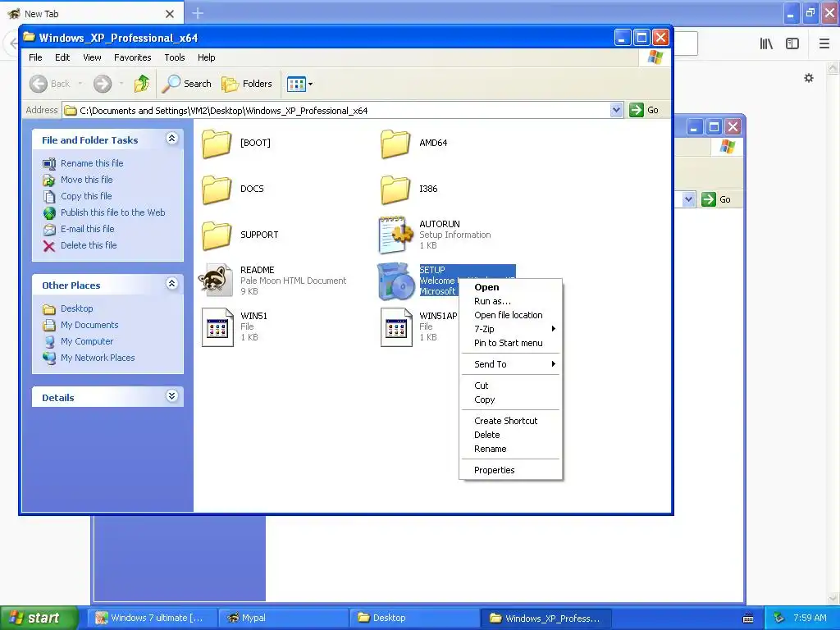Image resolution: width=840 pixels, height=630 pixels.
Task: Open the Forward history dropdown arrow
Action: click(121, 84)
